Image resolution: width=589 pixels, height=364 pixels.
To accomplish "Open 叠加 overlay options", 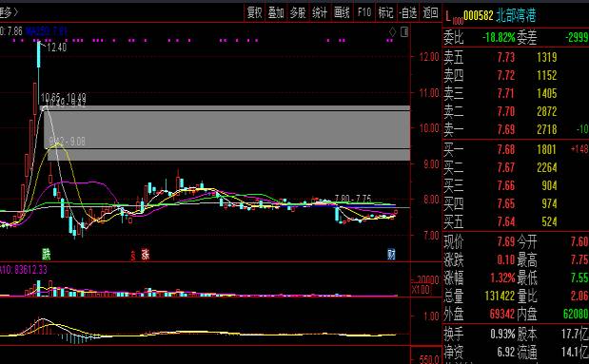I will point(276,12).
